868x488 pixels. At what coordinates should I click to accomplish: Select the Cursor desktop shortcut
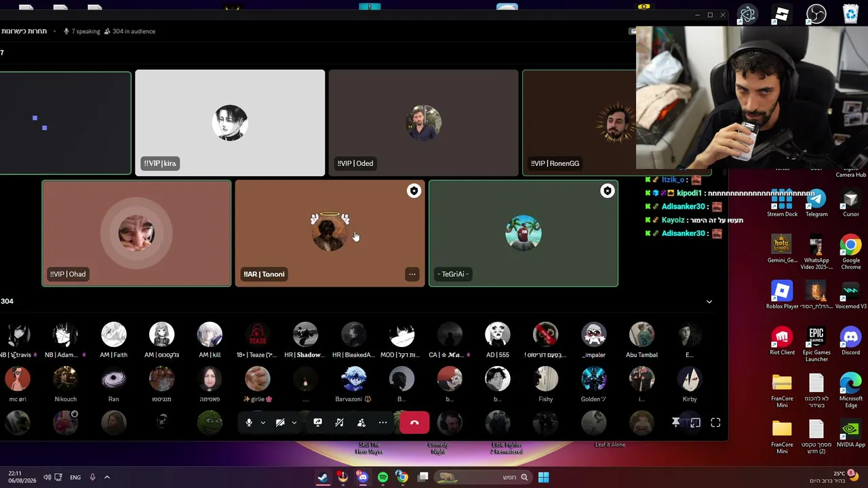(x=851, y=203)
